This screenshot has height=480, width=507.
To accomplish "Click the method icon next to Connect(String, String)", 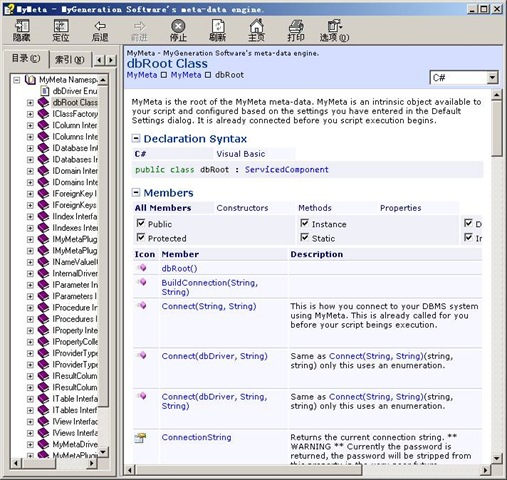I will tap(142, 305).
